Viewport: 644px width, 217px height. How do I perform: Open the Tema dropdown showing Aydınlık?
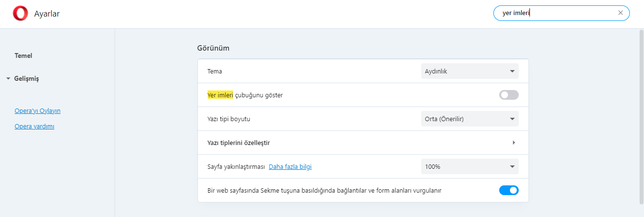click(469, 71)
